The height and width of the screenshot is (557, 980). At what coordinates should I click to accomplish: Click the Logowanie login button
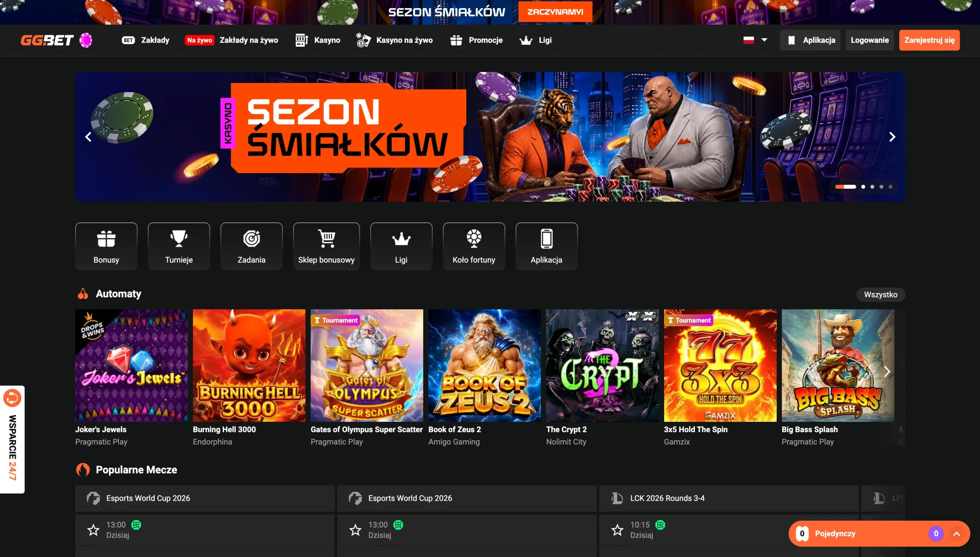(870, 40)
